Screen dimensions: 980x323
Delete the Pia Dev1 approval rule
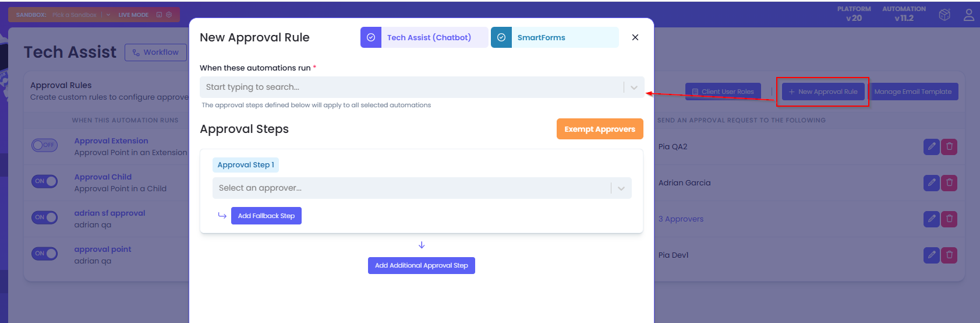(949, 255)
